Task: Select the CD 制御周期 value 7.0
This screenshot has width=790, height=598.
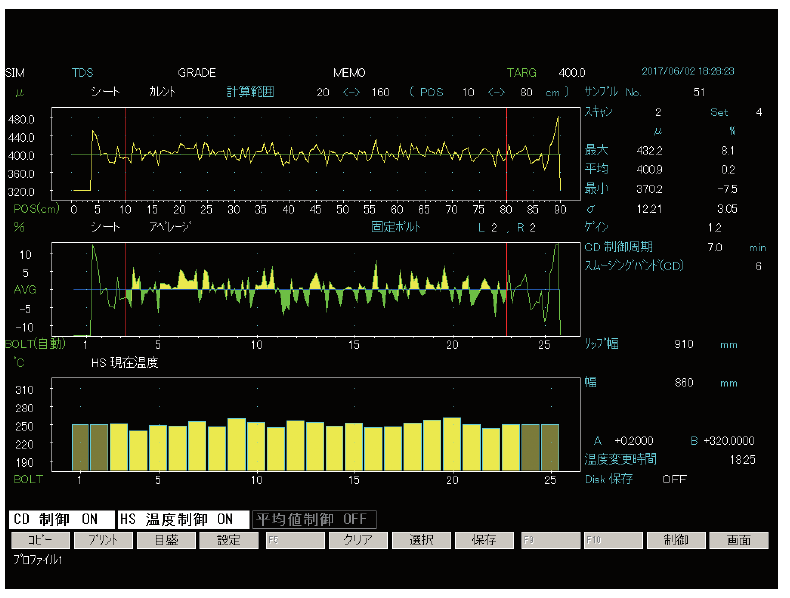Action: coord(714,247)
